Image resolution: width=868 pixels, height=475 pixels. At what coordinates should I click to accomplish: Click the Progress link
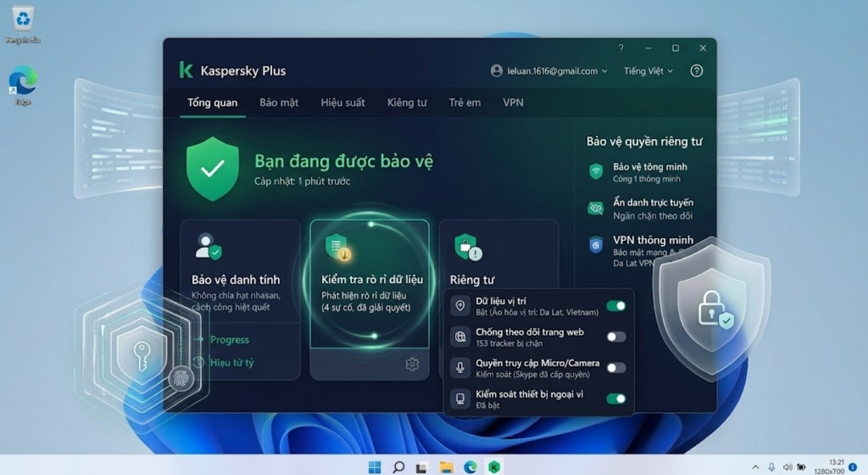pos(229,339)
